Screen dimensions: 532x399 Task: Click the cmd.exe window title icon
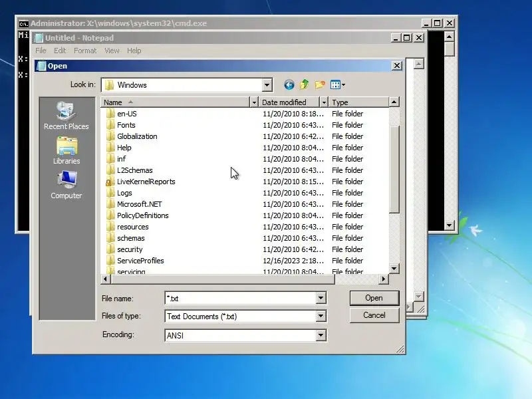click(x=23, y=23)
